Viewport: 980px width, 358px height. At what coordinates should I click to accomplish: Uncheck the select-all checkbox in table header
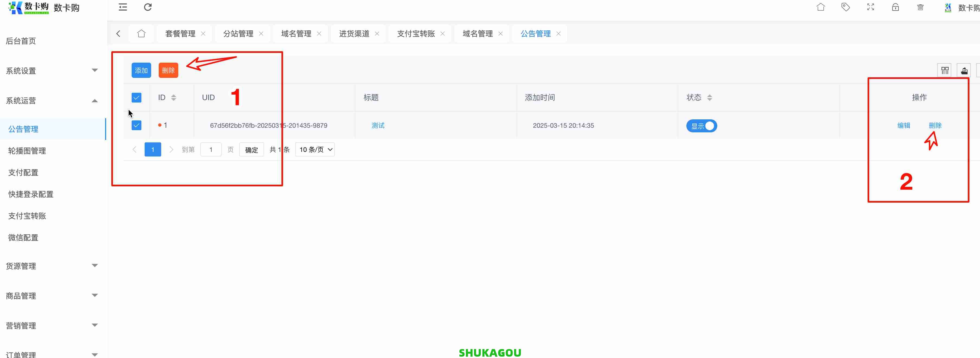(136, 97)
